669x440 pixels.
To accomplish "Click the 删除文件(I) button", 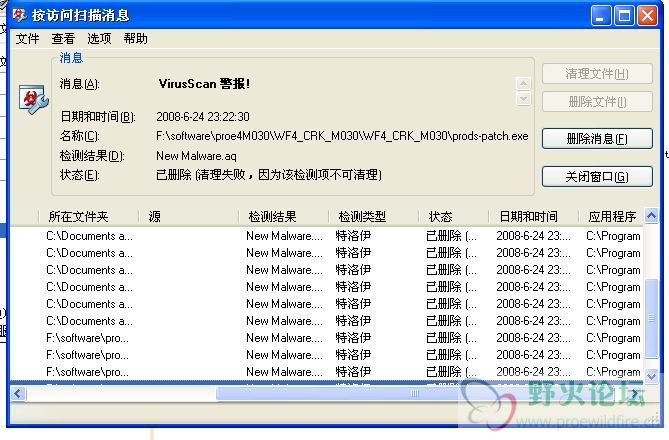I will (x=597, y=102).
